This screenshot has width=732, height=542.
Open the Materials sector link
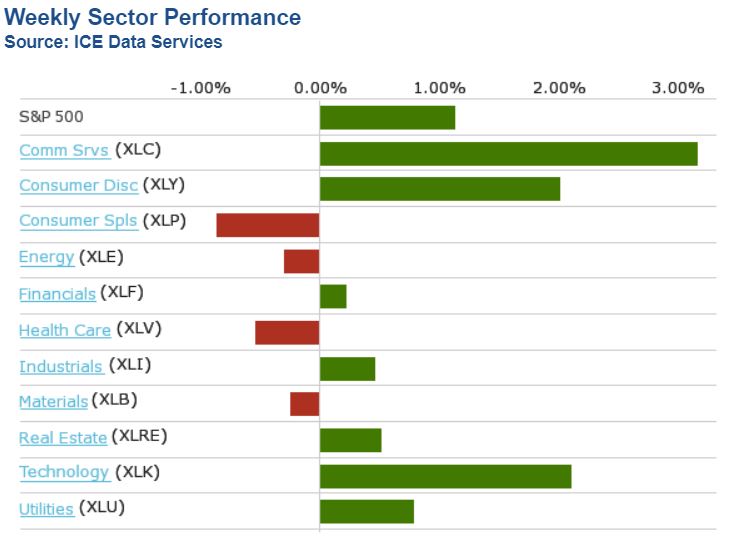(x=53, y=401)
